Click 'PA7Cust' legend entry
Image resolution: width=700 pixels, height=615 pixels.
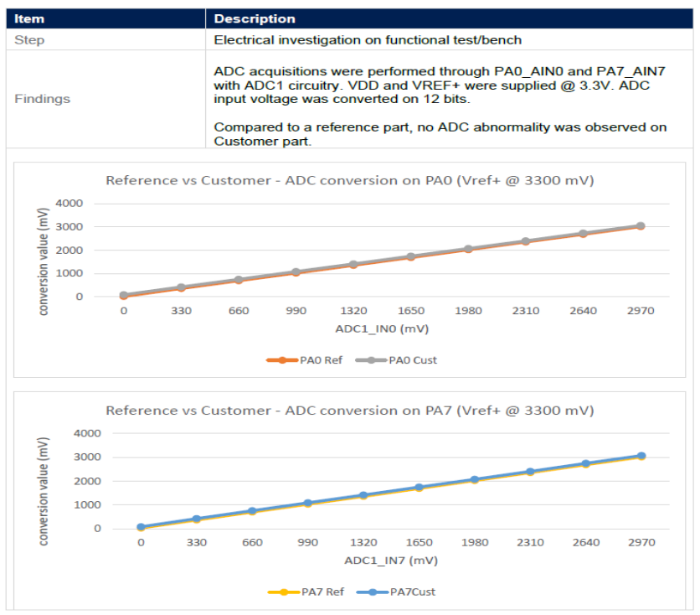(x=396, y=592)
